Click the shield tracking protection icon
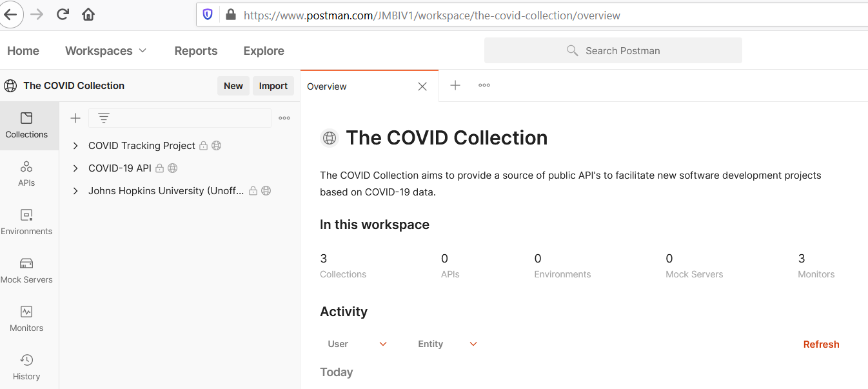Image resolution: width=868 pixels, height=389 pixels. 208,15
